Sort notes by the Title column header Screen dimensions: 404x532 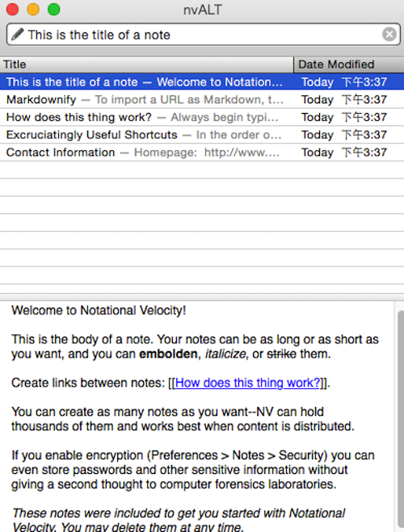147,65
